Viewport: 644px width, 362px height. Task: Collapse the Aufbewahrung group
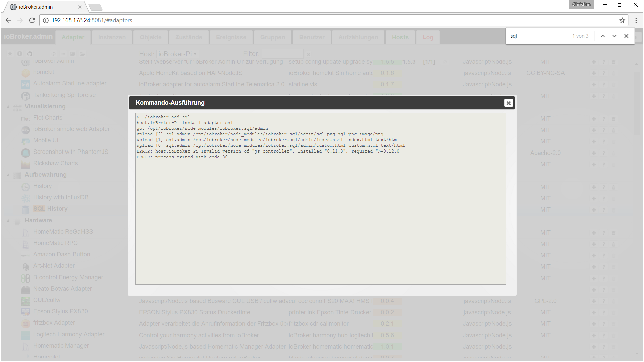click(8, 175)
